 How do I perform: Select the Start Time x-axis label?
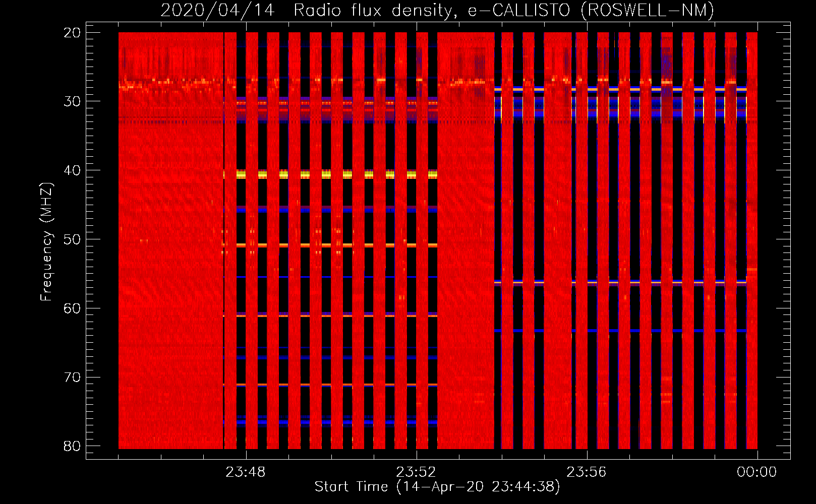[437, 486]
